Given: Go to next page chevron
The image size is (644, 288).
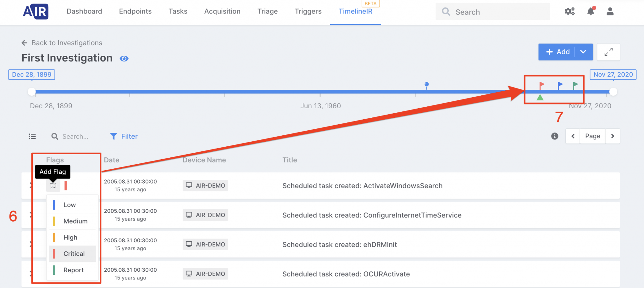Looking at the screenshot, I should coord(613,136).
